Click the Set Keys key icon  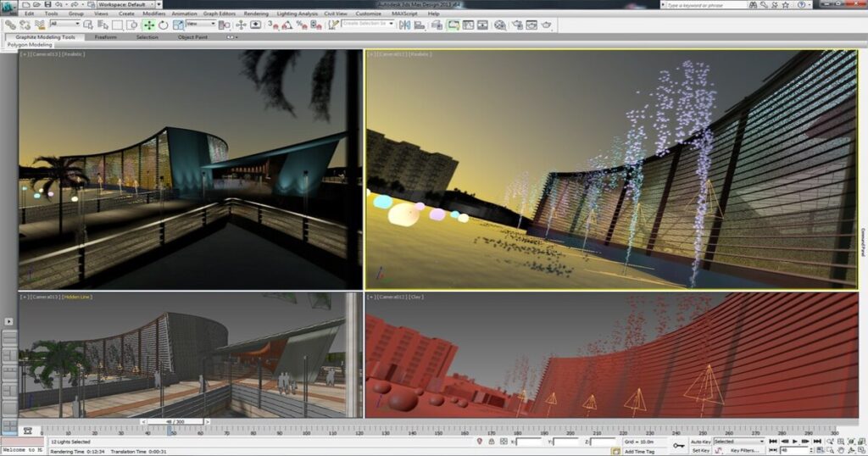pos(679,446)
